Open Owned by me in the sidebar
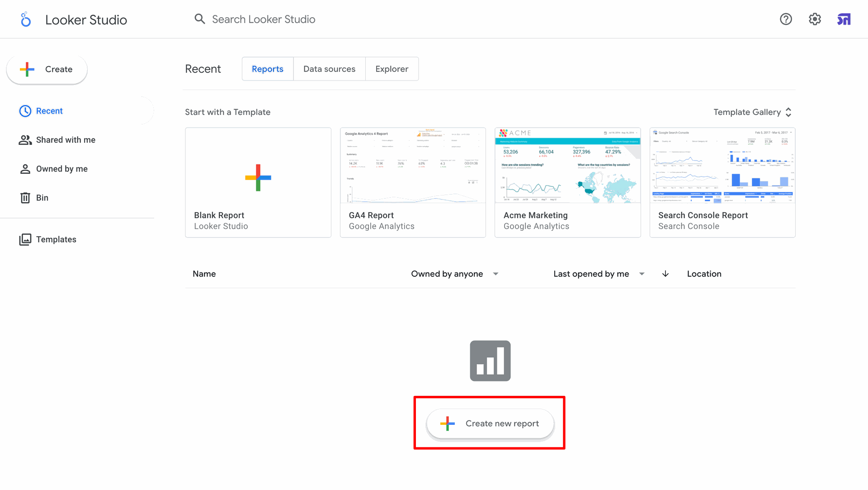This screenshot has width=868, height=490. [77, 169]
